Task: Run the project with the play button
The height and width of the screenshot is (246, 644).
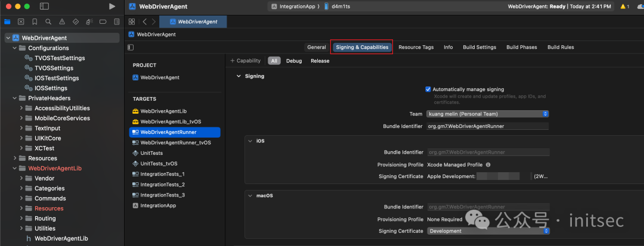Action: coord(112,7)
